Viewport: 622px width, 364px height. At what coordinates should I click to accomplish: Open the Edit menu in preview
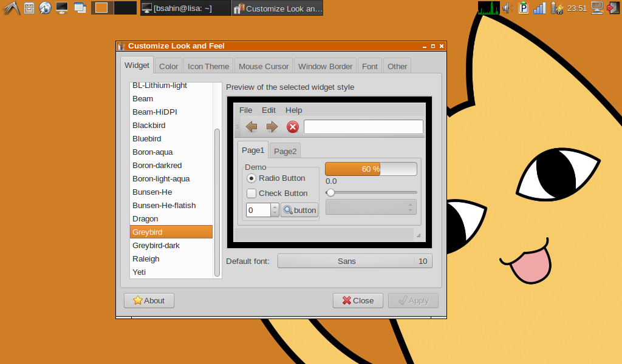(x=268, y=110)
